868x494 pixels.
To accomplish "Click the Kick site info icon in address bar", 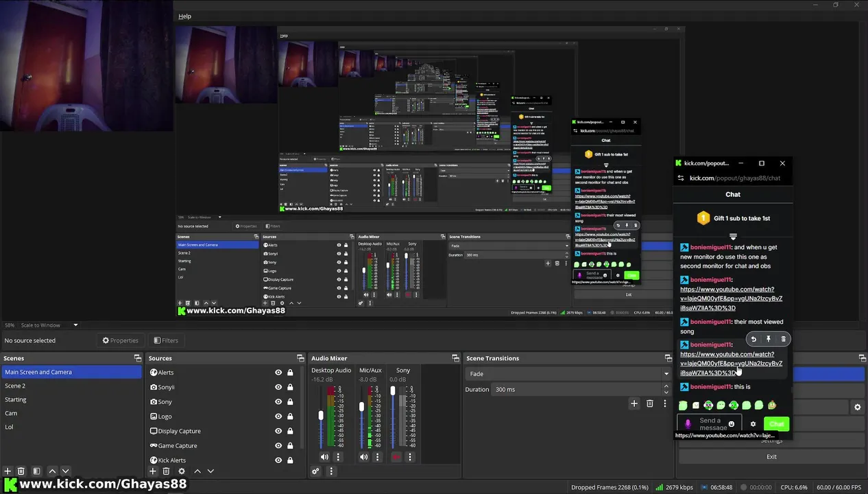I will click(x=681, y=178).
